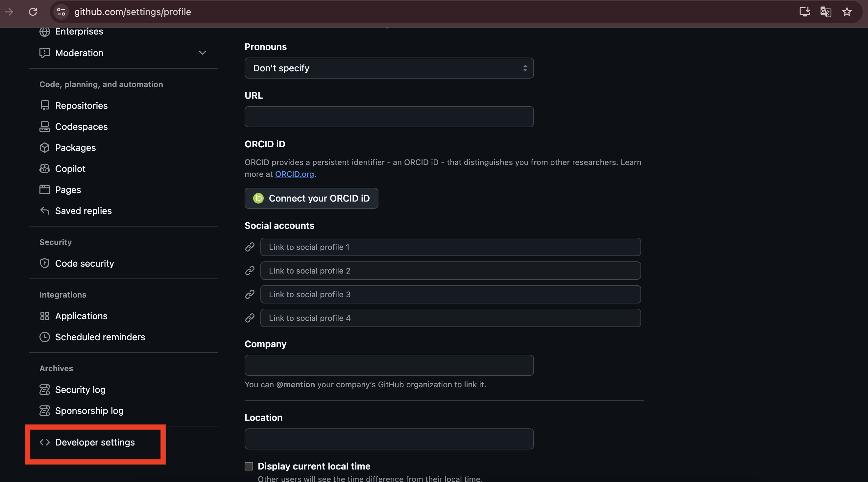Click Link to social profile 2 field
The height and width of the screenshot is (482, 868).
450,271
